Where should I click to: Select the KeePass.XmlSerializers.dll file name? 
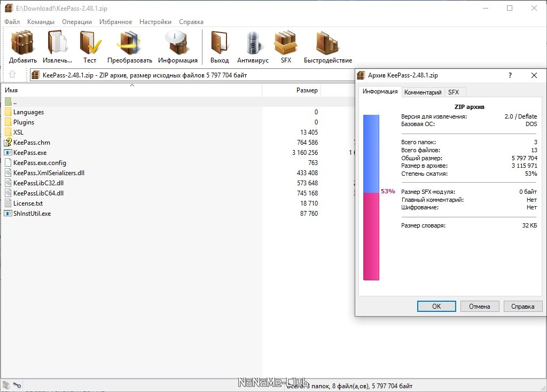coord(49,173)
